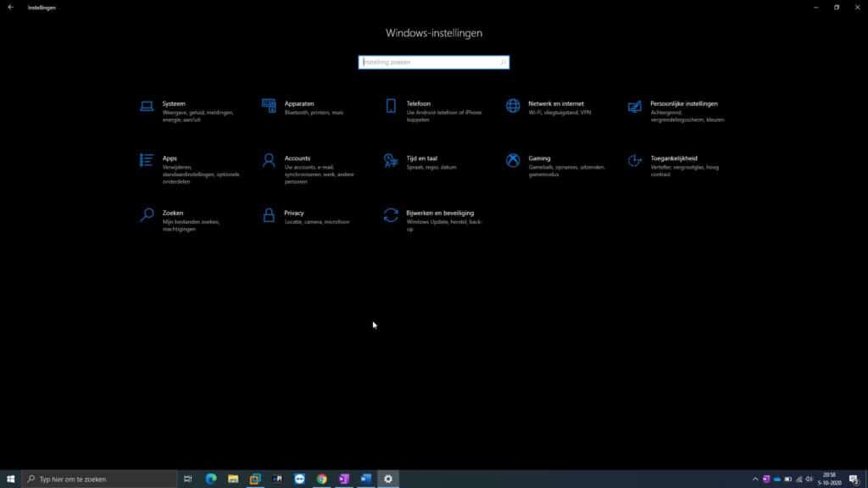Open the Persoonlijke instellingen paintbrush icon
The width and height of the screenshot is (868, 488).
click(635, 106)
